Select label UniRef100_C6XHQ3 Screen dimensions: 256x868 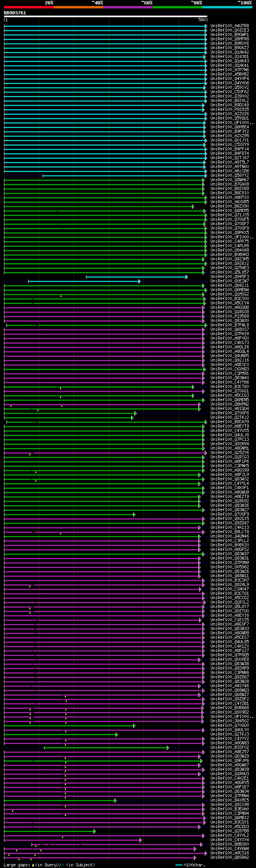coord(230,369)
